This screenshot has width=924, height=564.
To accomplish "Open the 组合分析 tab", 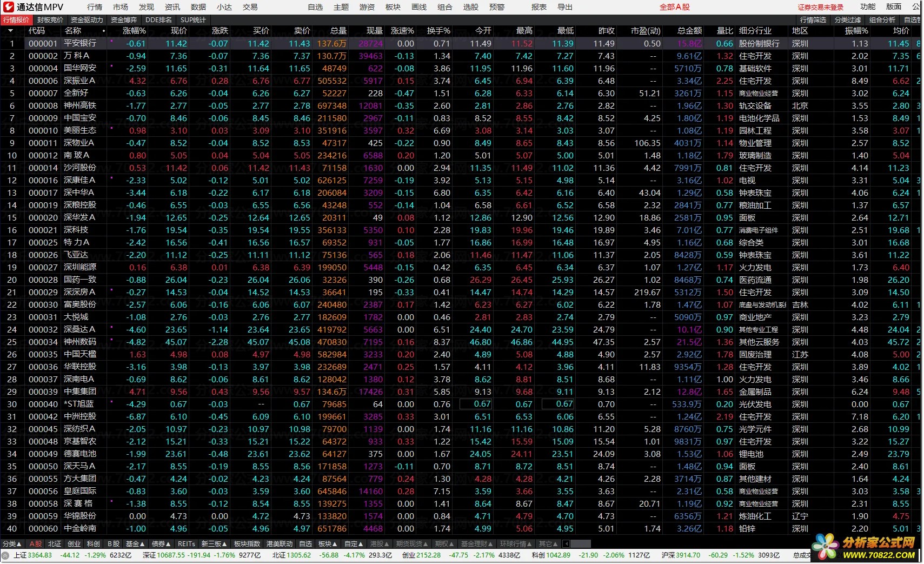I will [882, 19].
